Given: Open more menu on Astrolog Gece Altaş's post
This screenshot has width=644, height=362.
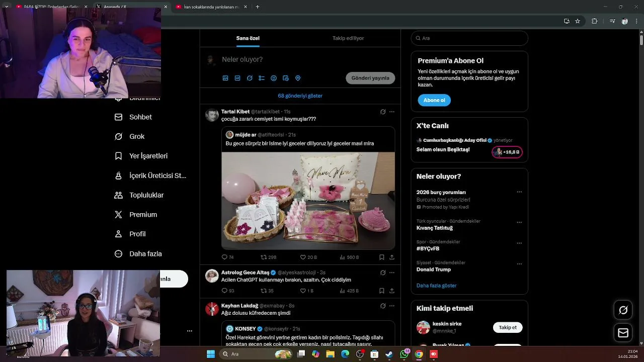Looking at the screenshot, I should coord(392,273).
